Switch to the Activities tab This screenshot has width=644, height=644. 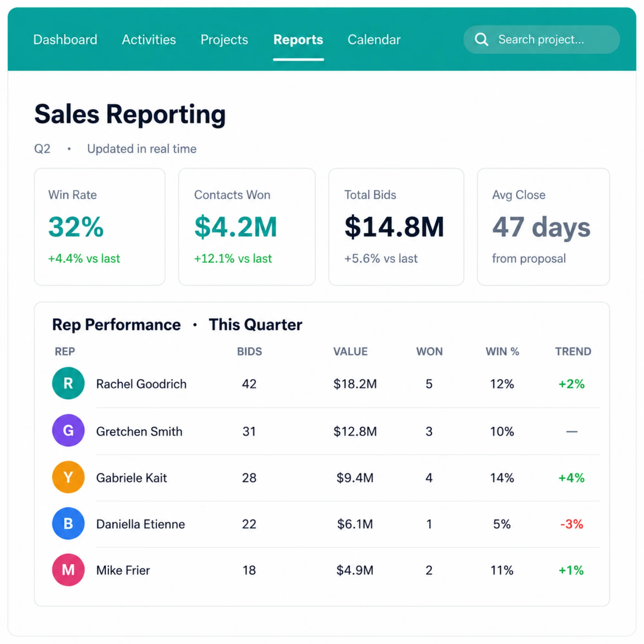coord(149,40)
